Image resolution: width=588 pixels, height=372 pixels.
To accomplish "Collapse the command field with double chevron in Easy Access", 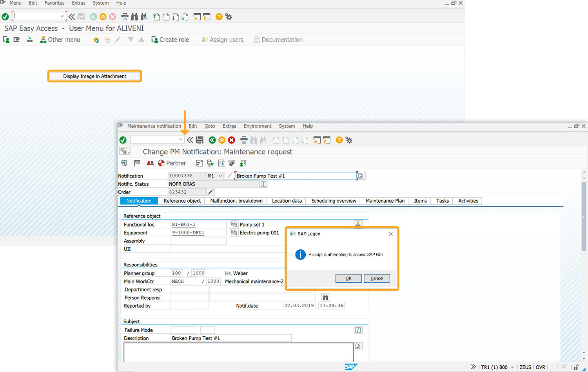I will tap(71, 16).
